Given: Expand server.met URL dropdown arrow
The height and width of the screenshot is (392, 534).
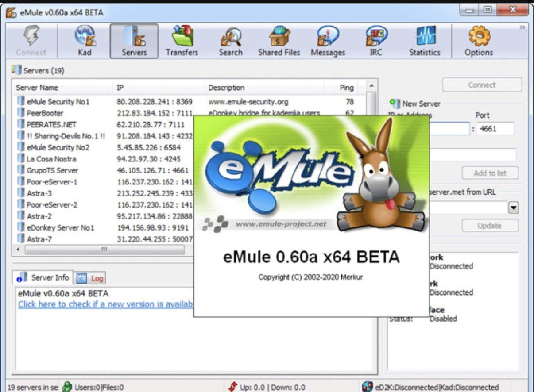Looking at the screenshot, I should pyautogui.click(x=513, y=208).
